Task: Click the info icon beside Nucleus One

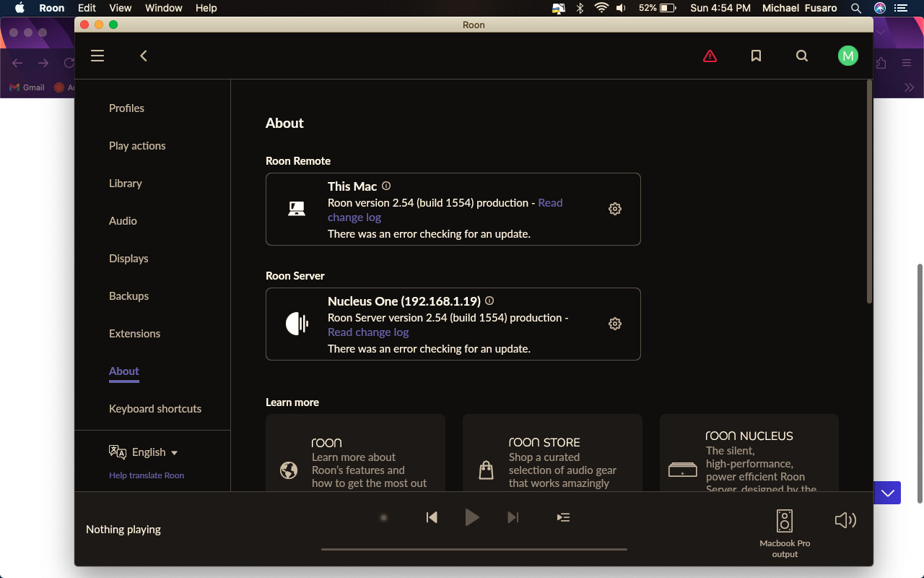Action: [x=489, y=301]
